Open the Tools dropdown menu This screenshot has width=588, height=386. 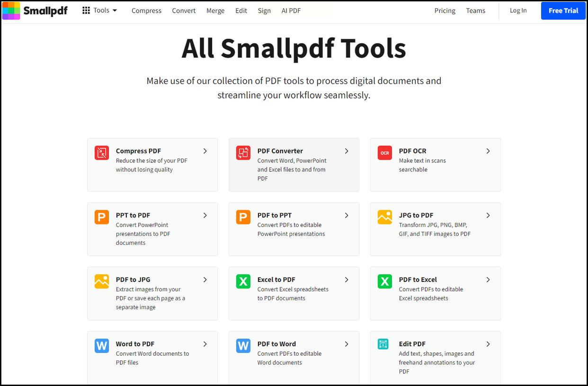coord(99,10)
